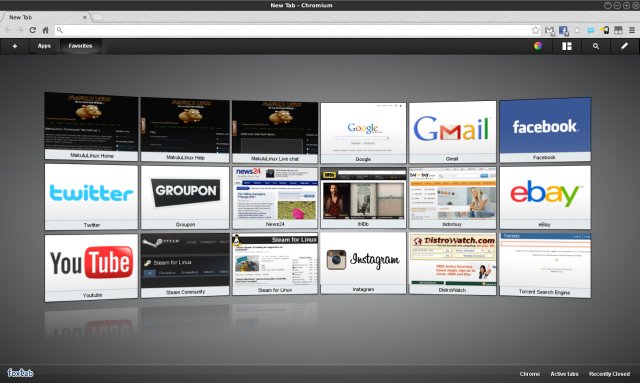Open a new browser tab button
This screenshot has width=640, height=383.
click(97, 17)
